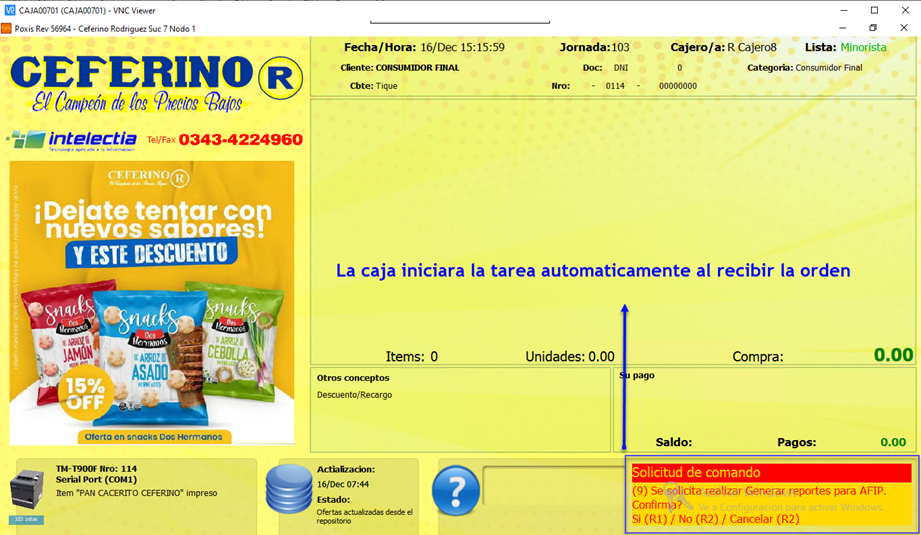Maximize the VNC Viewer window
Image resolution: width=921 pixels, height=535 pixels.
873,10
